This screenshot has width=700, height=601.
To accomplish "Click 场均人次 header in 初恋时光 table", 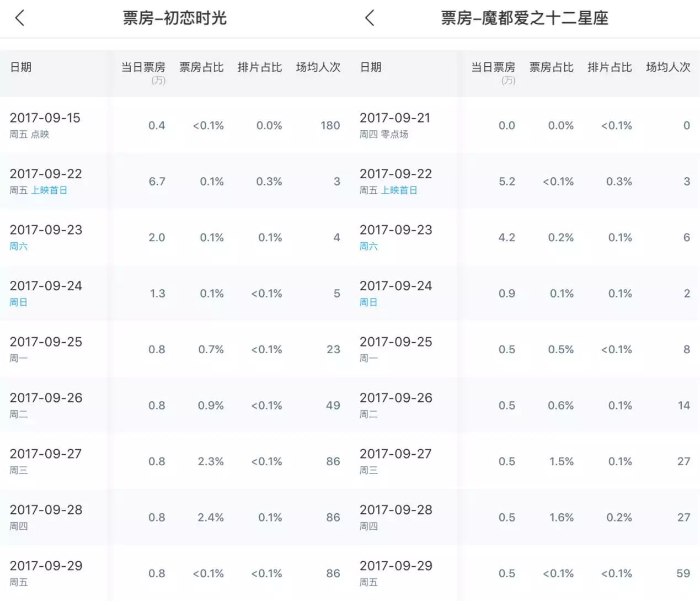I will (x=318, y=67).
